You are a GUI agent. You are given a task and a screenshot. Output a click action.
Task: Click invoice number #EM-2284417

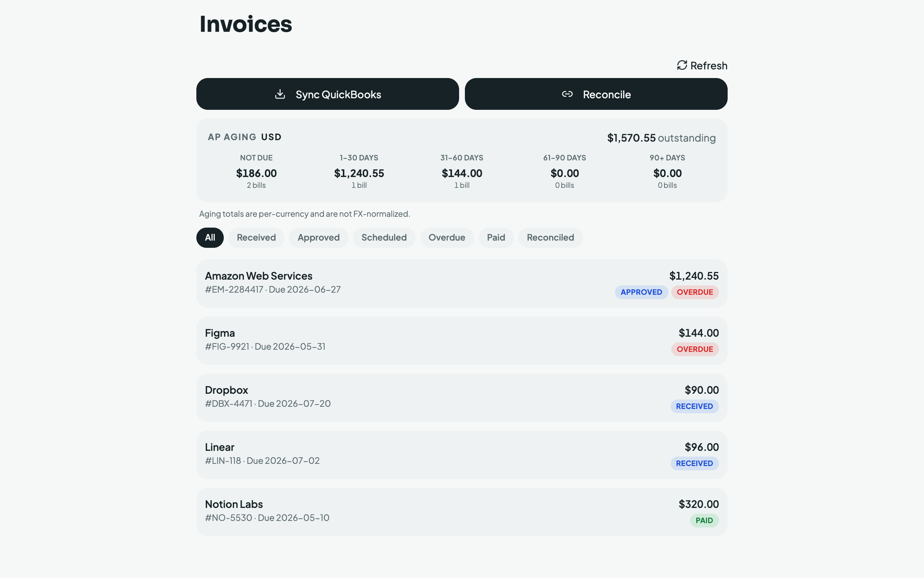point(234,289)
